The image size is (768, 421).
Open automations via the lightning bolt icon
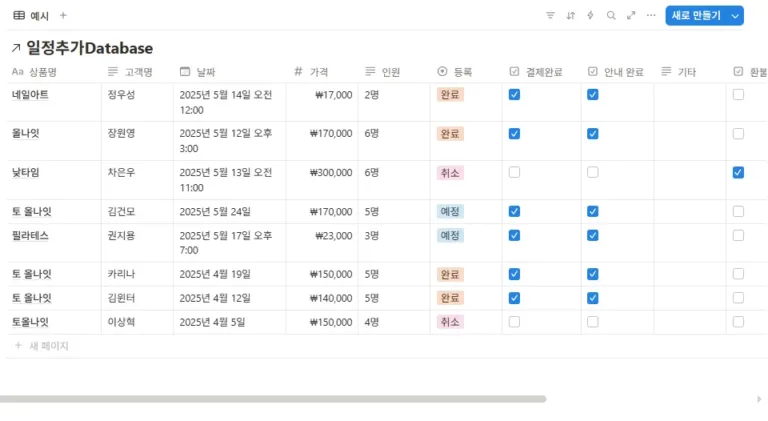point(590,16)
